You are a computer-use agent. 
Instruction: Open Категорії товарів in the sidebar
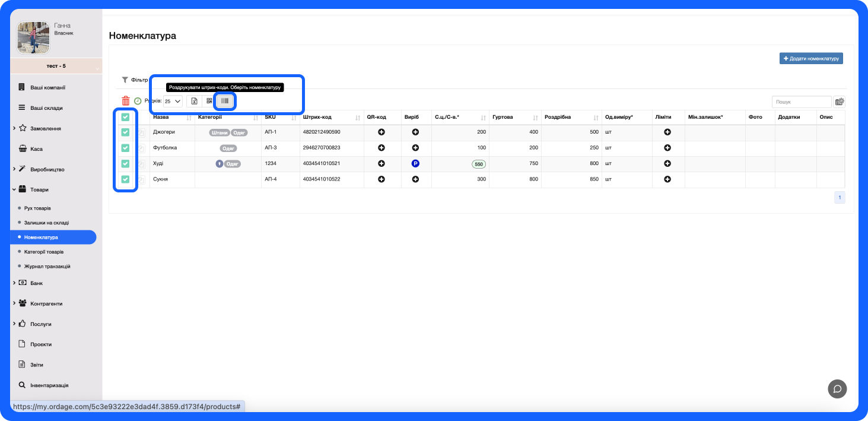click(44, 252)
